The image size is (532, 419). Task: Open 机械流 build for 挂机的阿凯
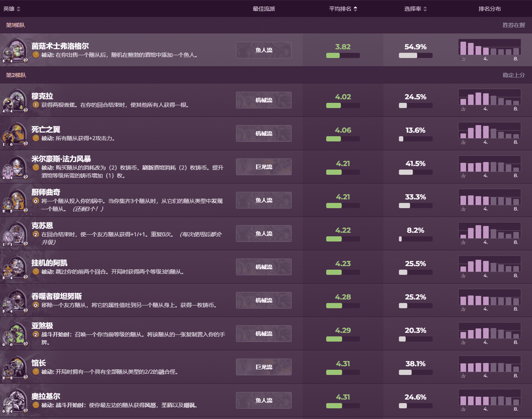point(264,267)
